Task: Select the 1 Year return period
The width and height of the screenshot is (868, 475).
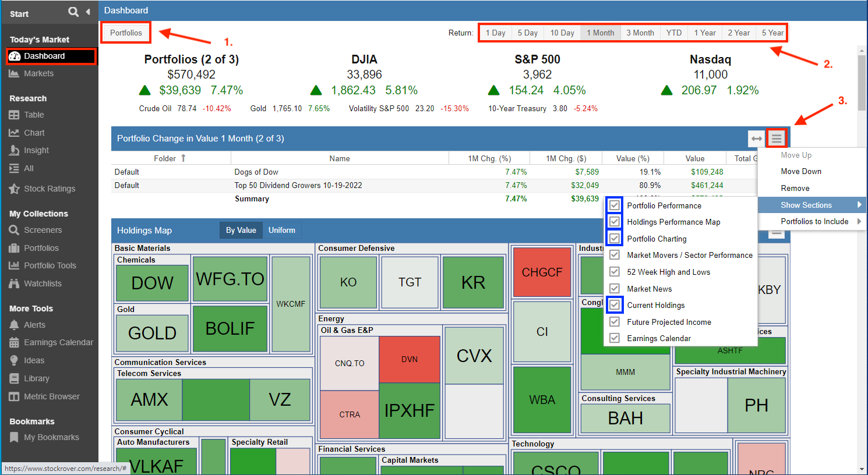Action: 705,33
